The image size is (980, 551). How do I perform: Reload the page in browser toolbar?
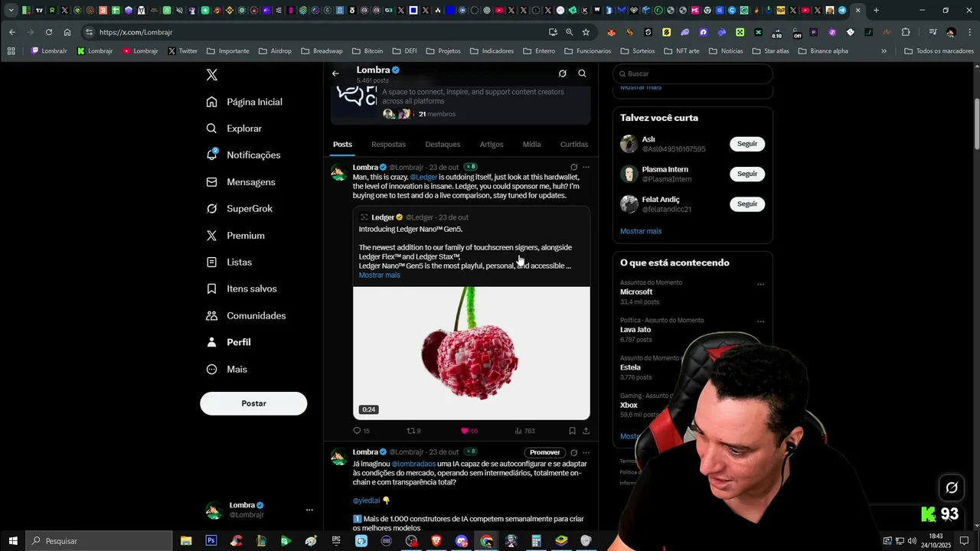49,32
